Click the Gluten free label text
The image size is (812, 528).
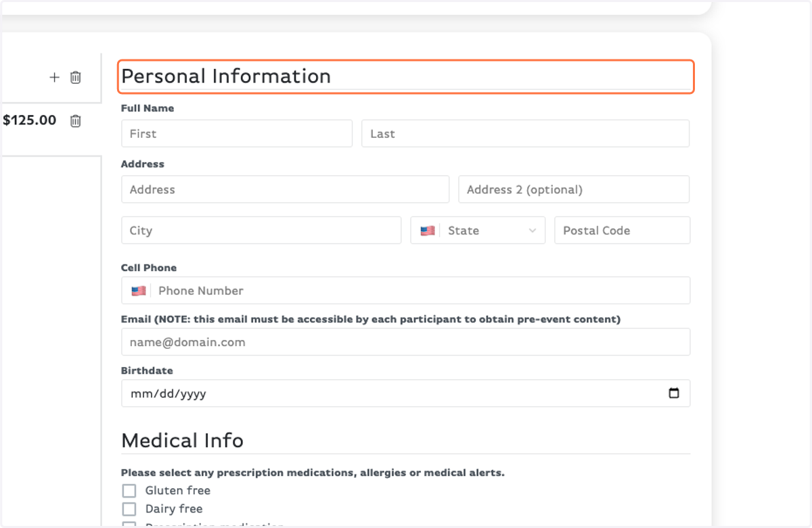(178, 491)
